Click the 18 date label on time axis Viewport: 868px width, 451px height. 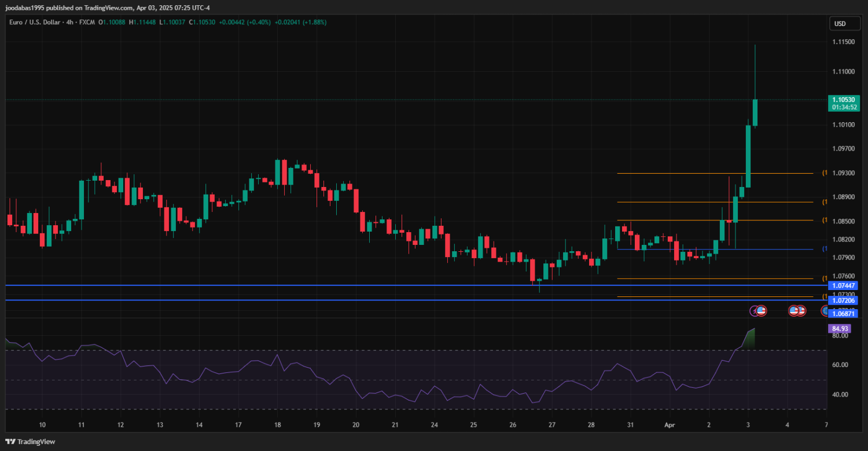(277, 425)
